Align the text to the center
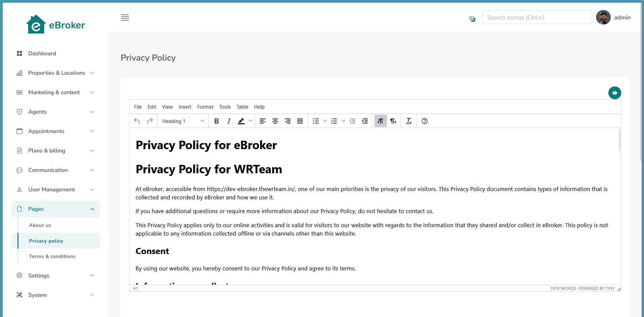The image size is (644, 317). 275,121
